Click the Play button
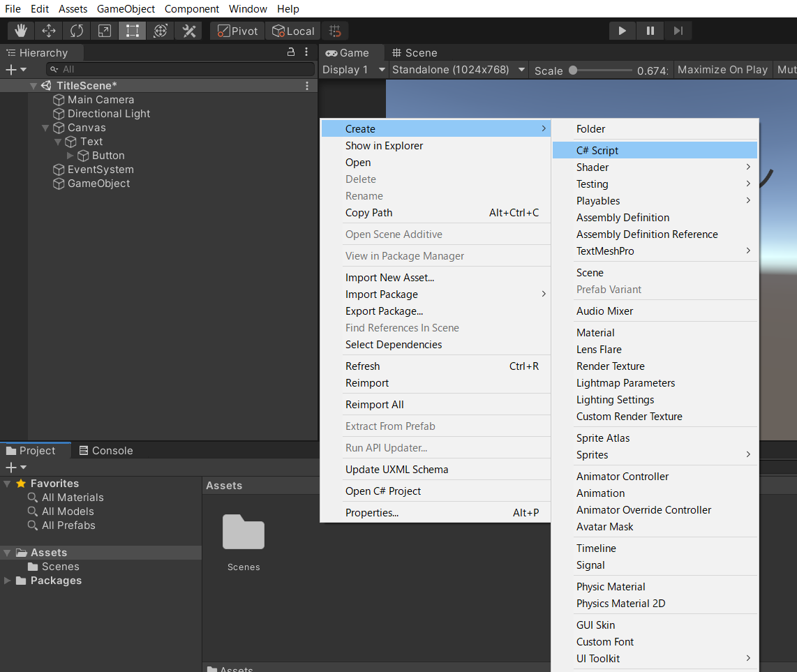 pos(622,31)
